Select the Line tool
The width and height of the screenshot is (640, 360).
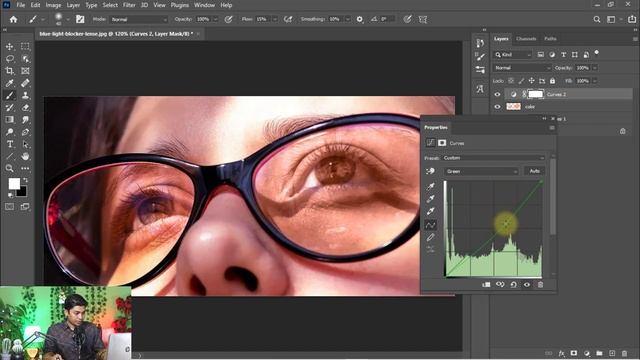pyautogui.click(x=9, y=156)
